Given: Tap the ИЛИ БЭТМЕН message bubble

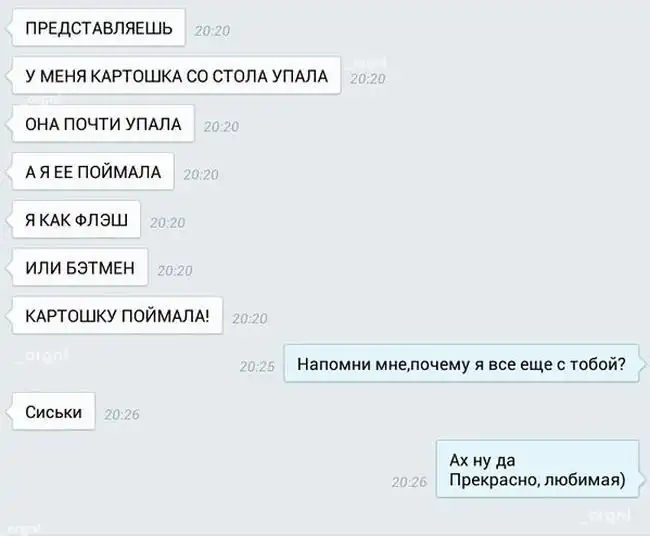Looking at the screenshot, I should (x=80, y=267).
